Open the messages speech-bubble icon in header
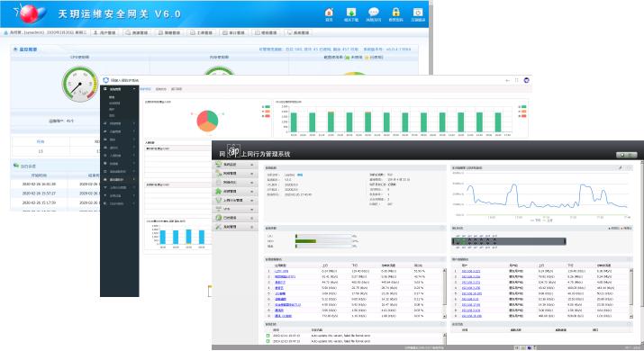644x351 pixels. [373, 13]
